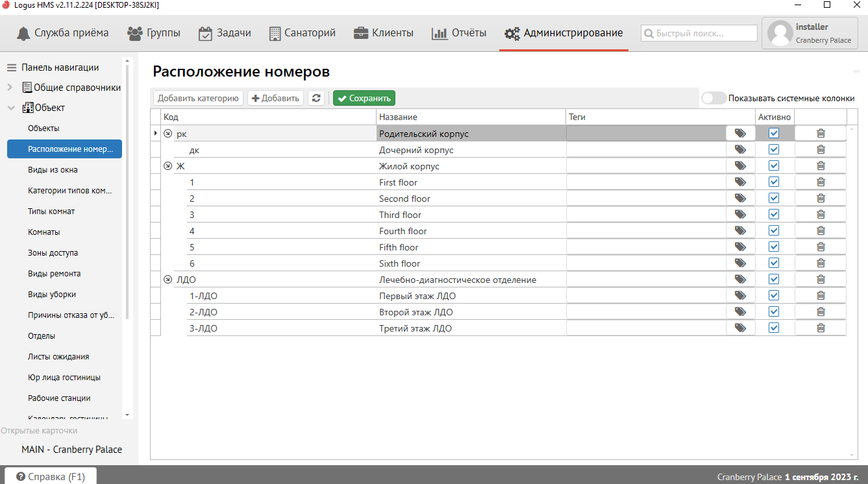This screenshot has height=484, width=868.
Task: Click tag icon for Лечебно-диагностическое отделение
Action: (x=740, y=279)
